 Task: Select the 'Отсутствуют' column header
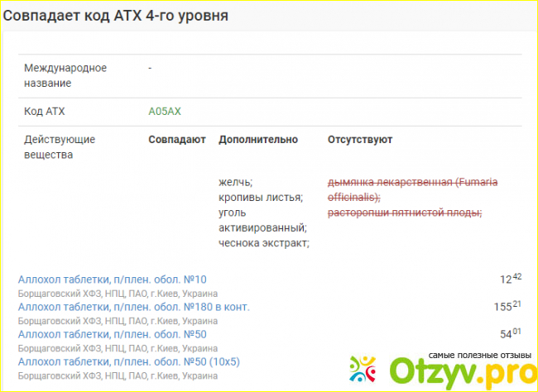pos(360,140)
